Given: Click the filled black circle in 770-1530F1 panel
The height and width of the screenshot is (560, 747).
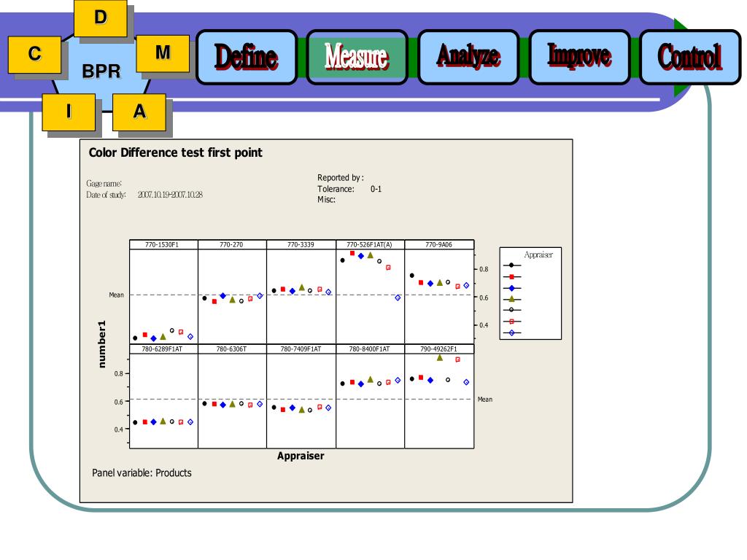Looking at the screenshot, I should pos(135,338).
